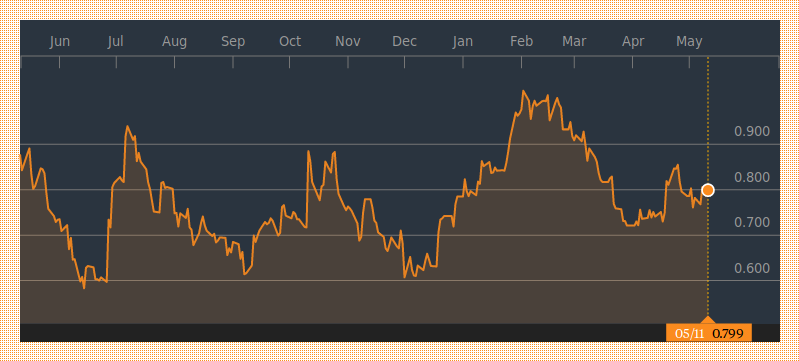Click the orange data point marker circle
799x361 pixels.
pyautogui.click(x=707, y=190)
